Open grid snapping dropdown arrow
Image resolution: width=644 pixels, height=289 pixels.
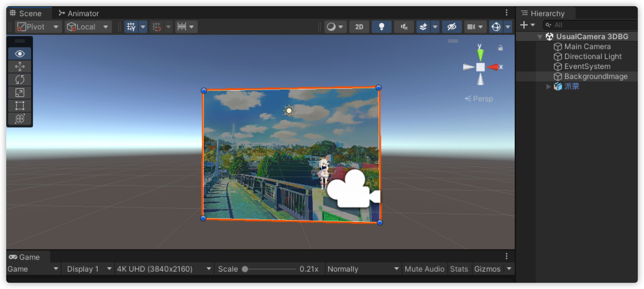[168, 27]
